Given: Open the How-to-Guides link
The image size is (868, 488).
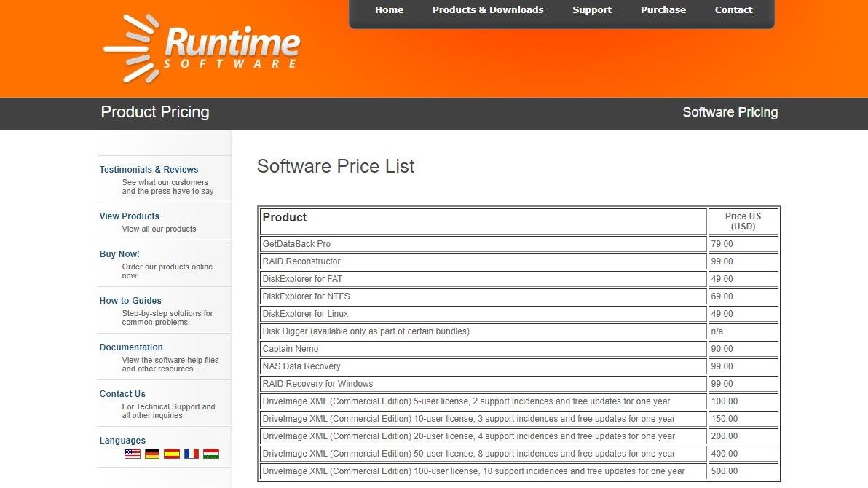Looking at the screenshot, I should 130,300.
